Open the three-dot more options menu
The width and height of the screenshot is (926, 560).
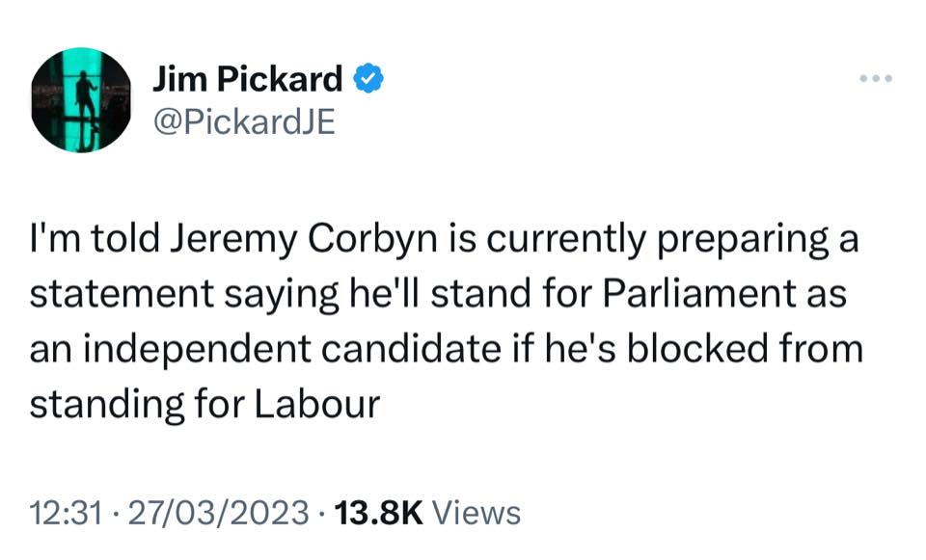(876, 79)
